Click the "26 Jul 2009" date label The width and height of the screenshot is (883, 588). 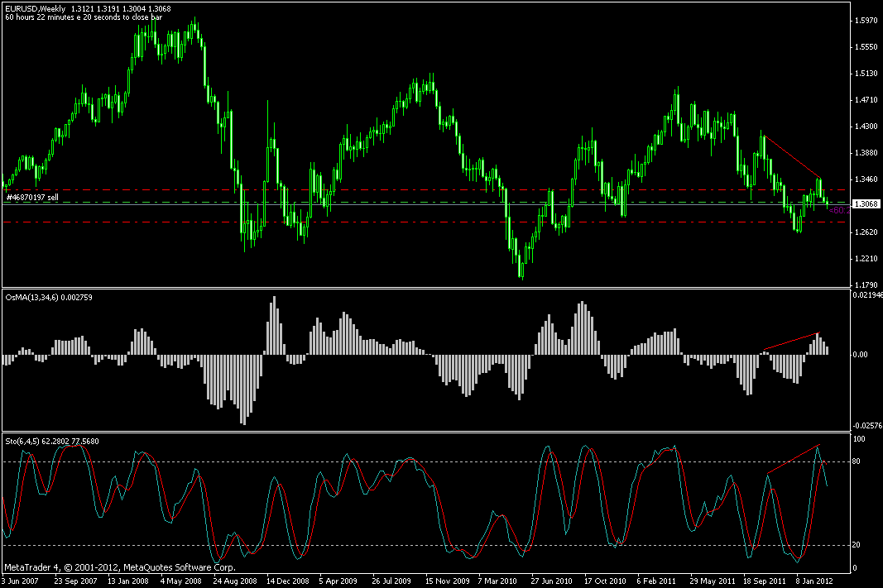[x=391, y=581]
